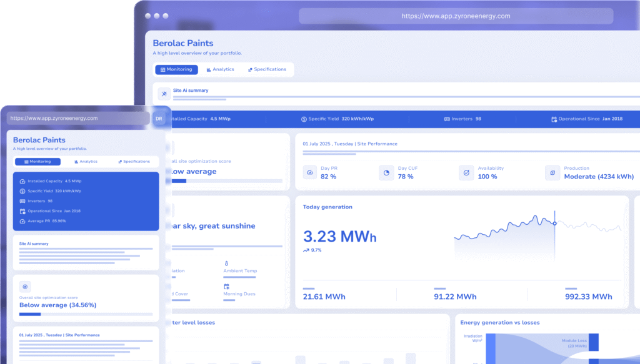Click the Availability checkmark icon
Viewport: 640px width, 364px height.
pyautogui.click(x=466, y=172)
